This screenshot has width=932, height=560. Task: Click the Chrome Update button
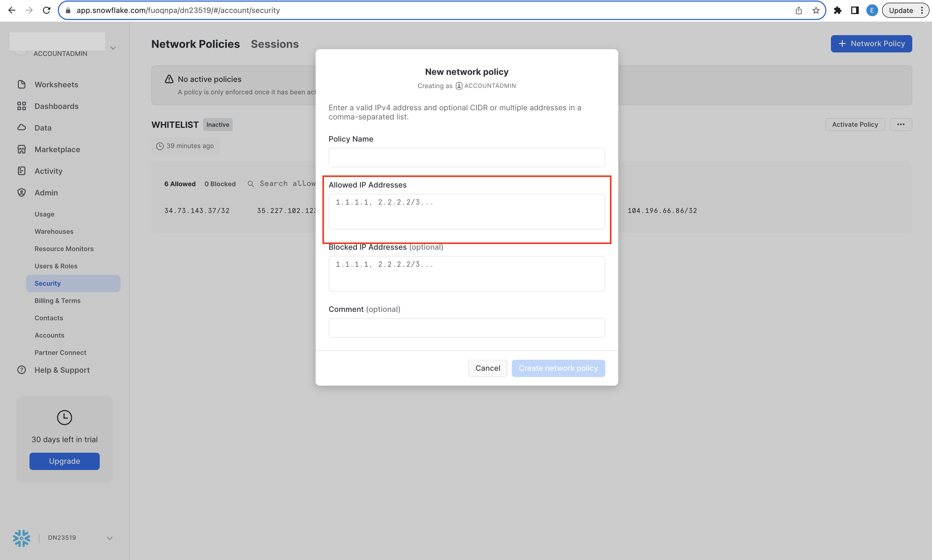905,10
